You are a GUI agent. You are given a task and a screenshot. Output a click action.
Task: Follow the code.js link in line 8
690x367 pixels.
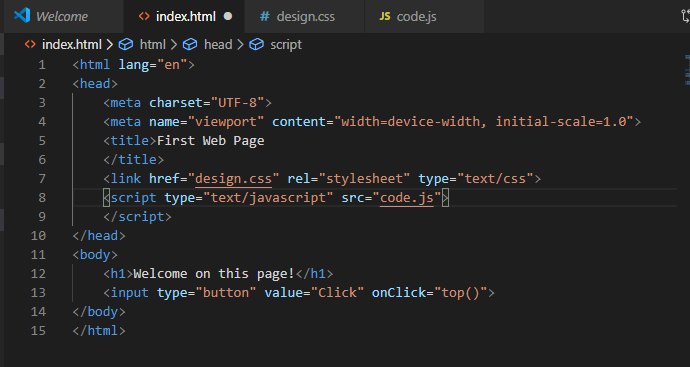[407, 198]
